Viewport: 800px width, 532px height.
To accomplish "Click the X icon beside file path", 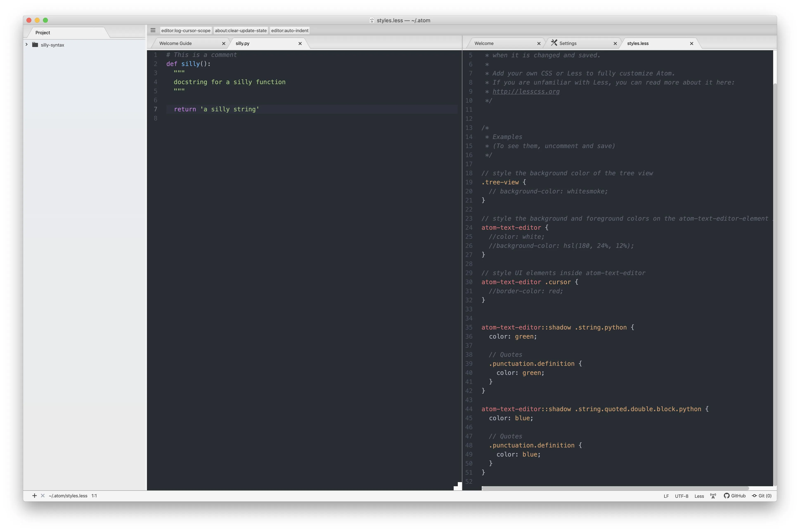I will click(x=43, y=496).
